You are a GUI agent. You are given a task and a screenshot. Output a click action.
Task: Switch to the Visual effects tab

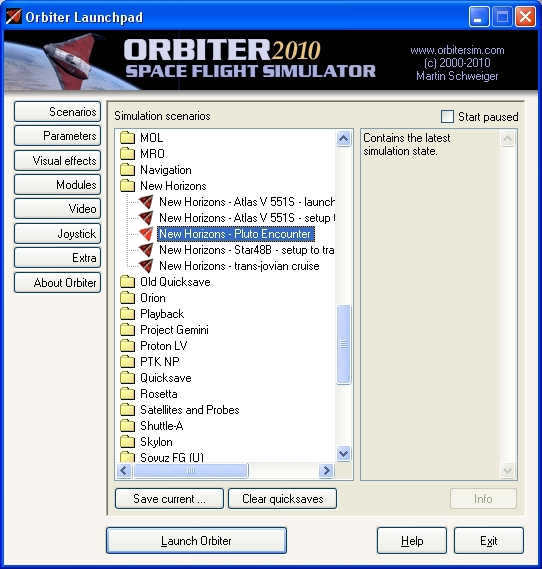(x=57, y=160)
